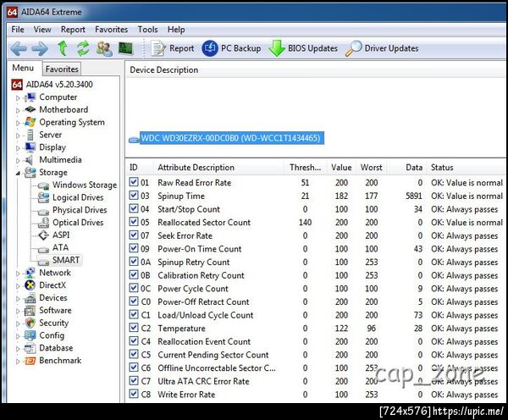Screen dimensions: 508x420
Task: Open the Tools menu
Action: [147, 30]
